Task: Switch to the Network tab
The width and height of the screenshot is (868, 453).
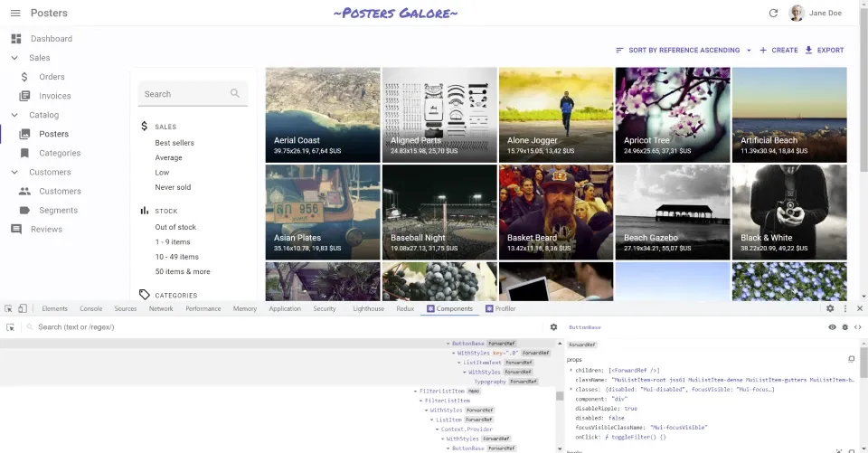Action: tap(161, 308)
